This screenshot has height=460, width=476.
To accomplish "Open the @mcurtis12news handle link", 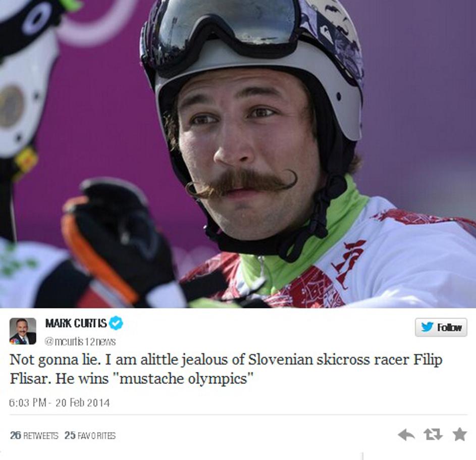I will pos(80,341).
